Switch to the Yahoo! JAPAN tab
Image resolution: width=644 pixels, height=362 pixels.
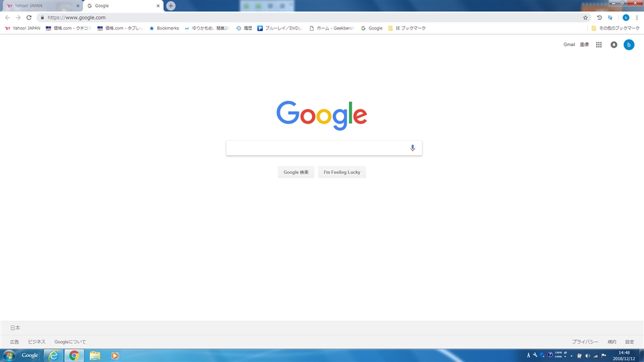(43, 6)
